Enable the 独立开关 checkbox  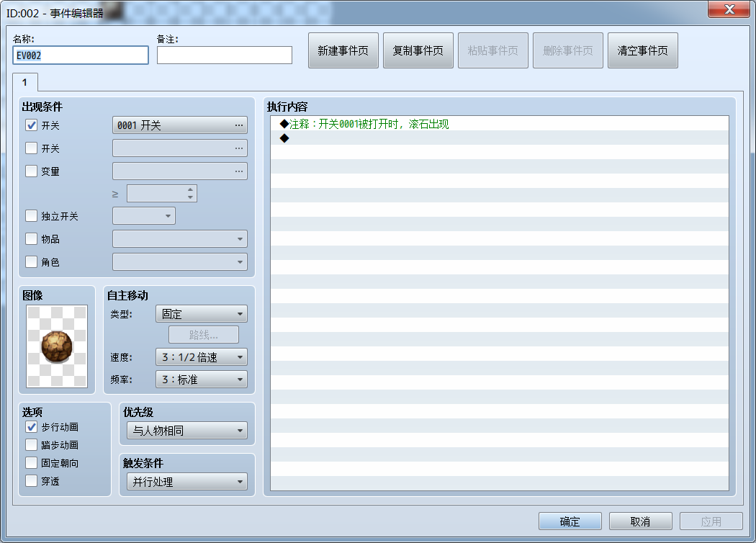pos(32,215)
